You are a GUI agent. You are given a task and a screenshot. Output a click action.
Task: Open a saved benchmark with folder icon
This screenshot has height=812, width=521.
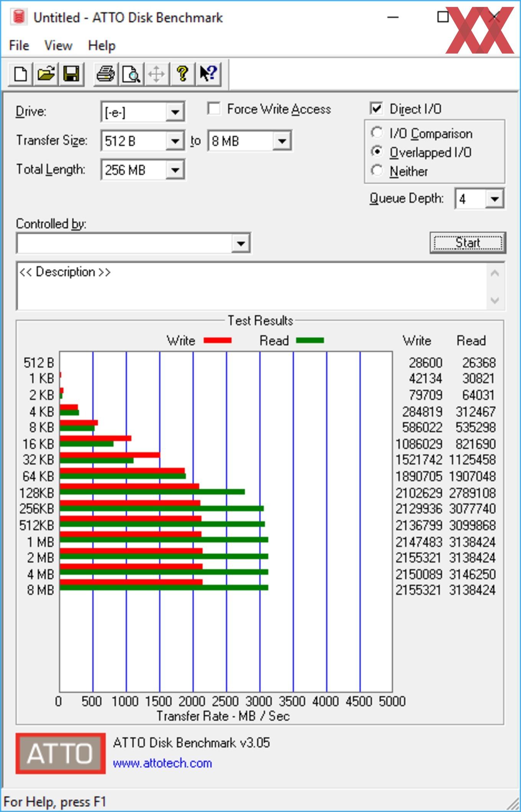tap(46, 74)
